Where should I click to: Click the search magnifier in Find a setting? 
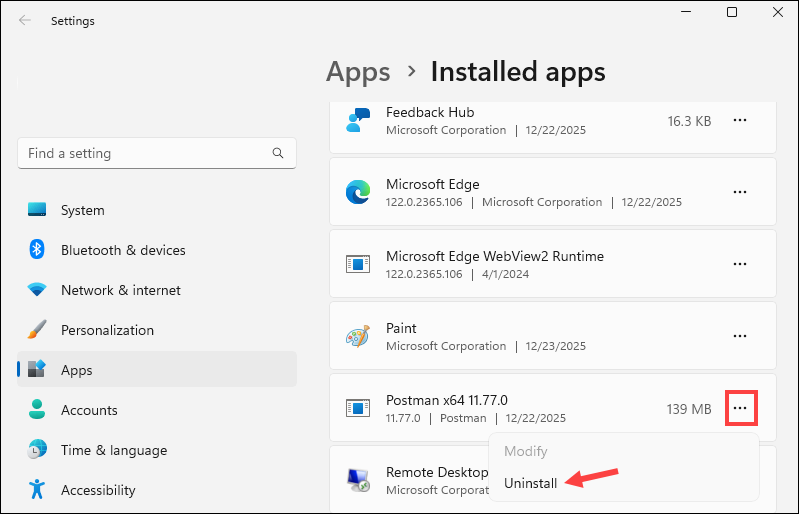(x=278, y=153)
